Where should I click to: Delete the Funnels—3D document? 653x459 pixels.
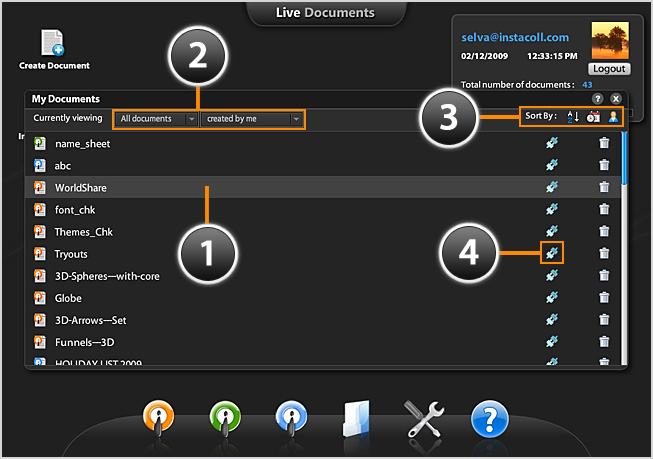point(604,342)
